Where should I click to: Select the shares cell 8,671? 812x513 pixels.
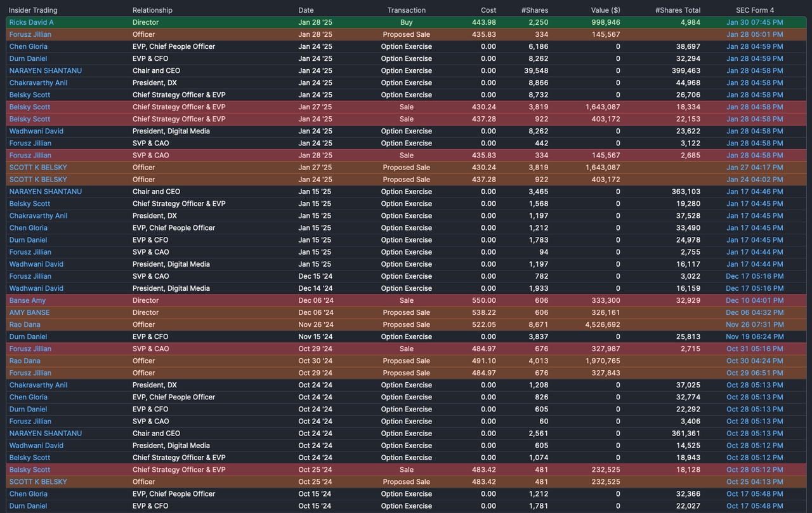(538, 324)
